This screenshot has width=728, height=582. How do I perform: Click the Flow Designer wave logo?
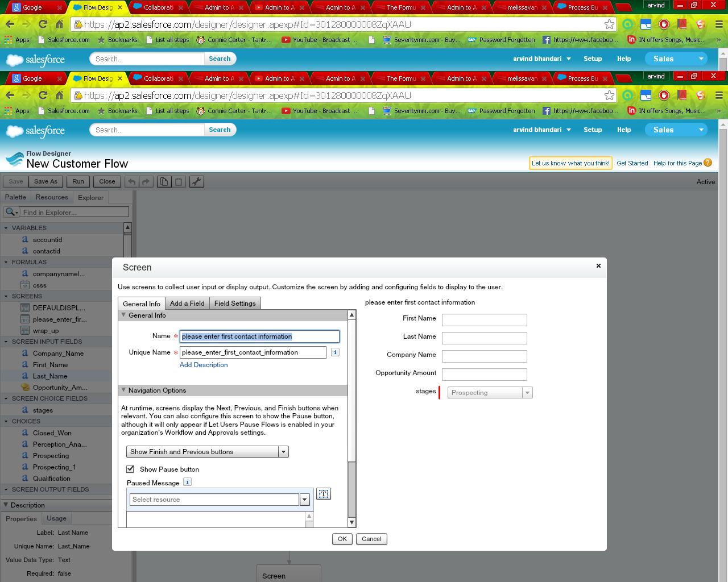pos(14,159)
